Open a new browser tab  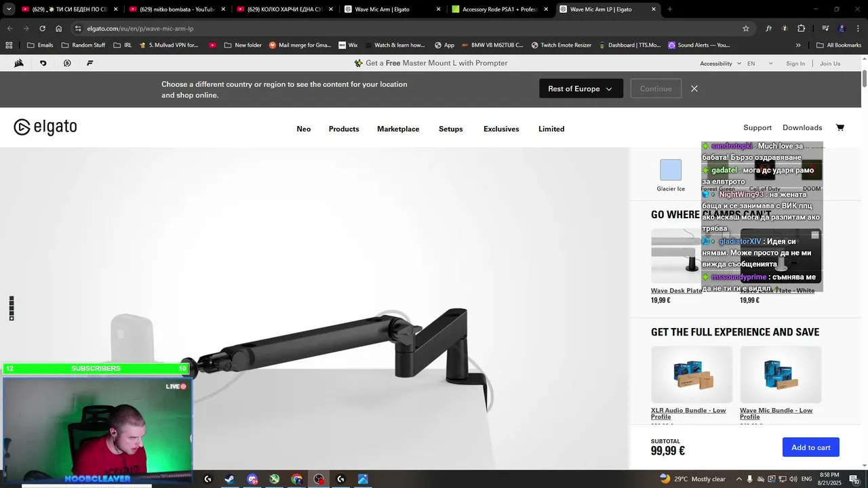pyautogui.click(x=670, y=9)
